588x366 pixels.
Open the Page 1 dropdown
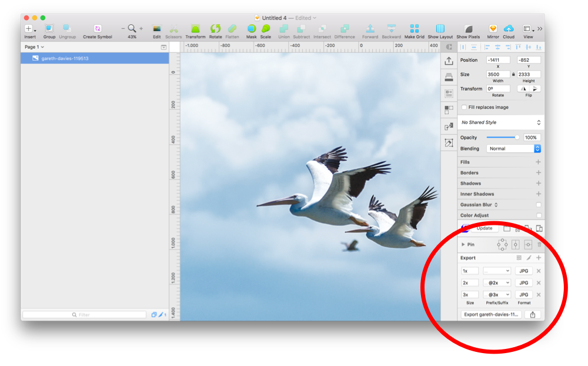[34, 47]
